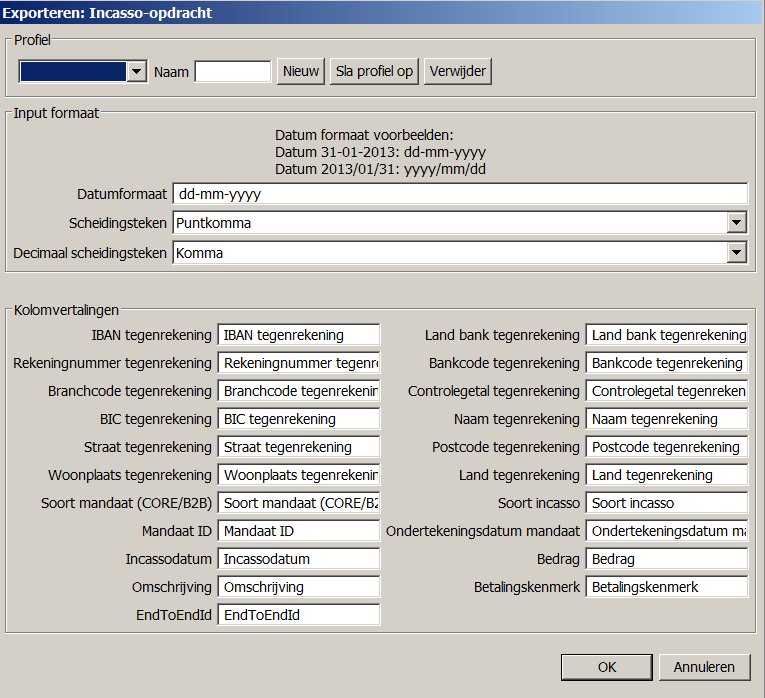Click the Incassodatum input field

click(299, 559)
